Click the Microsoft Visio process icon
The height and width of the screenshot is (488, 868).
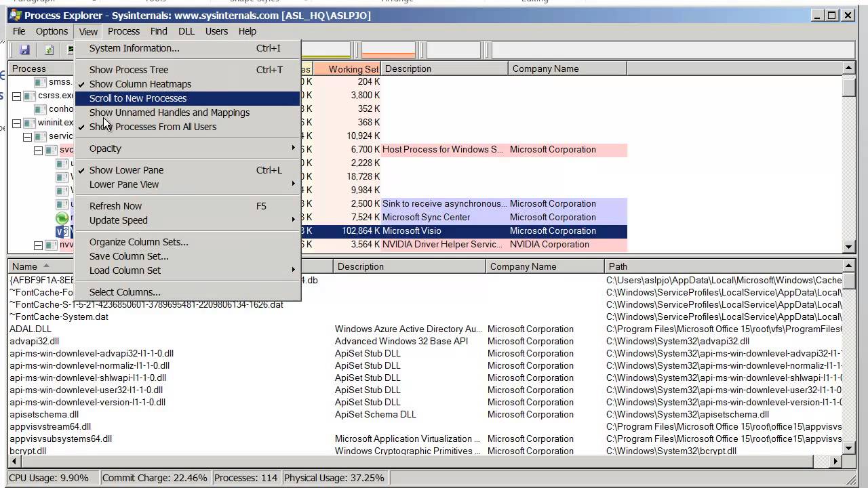(x=62, y=231)
